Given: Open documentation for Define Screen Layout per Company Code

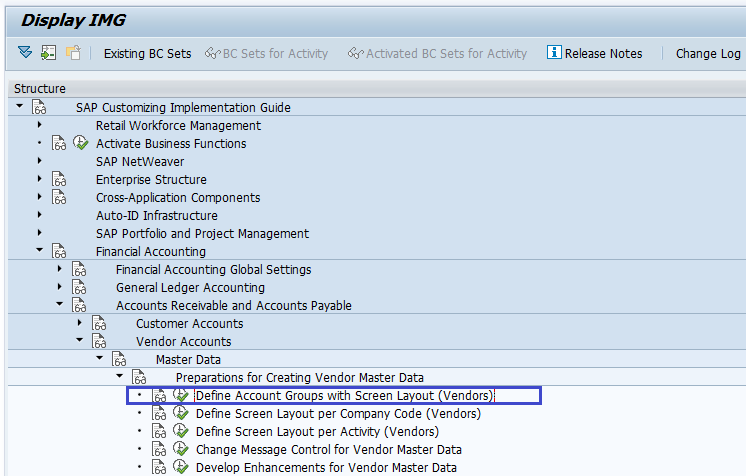Looking at the screenshot, I should coord(159,413).
